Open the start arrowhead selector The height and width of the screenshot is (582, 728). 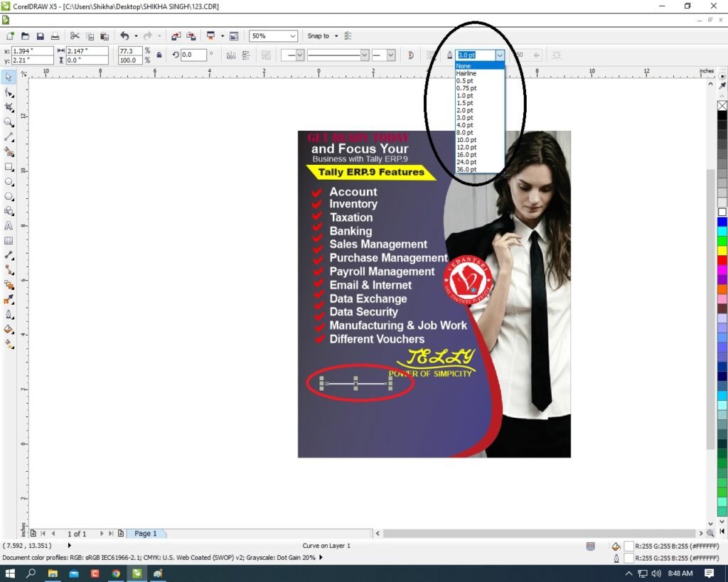coord(292,55)
